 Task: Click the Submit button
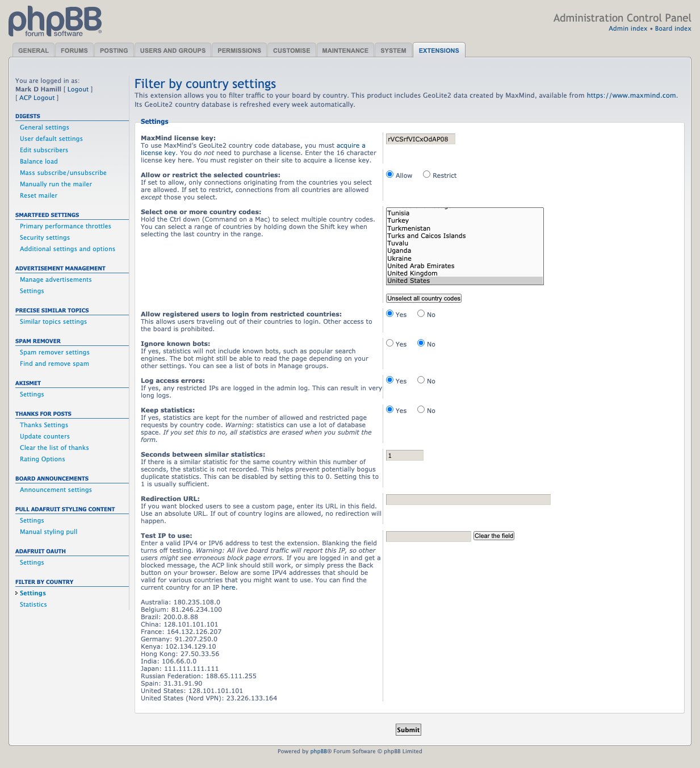[408, 730]
